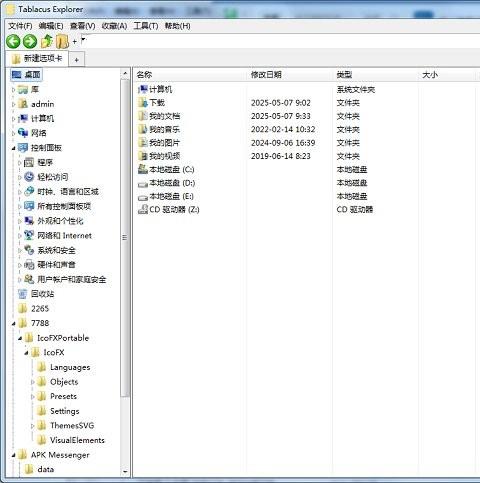
Task: Click the tree panel scrollbar thumb
Action: [x=125, y=238]
